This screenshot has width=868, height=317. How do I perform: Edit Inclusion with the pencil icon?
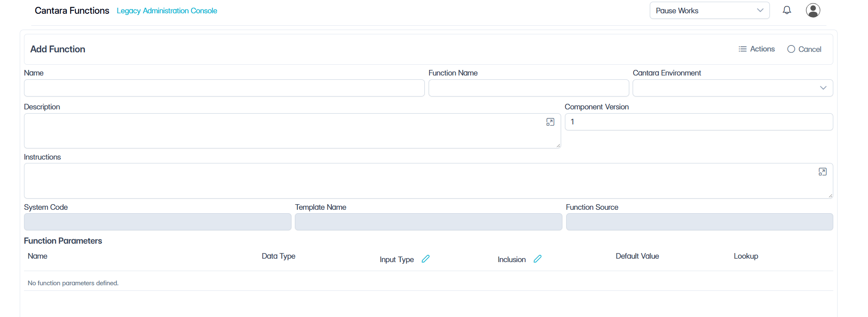point(538,259)
